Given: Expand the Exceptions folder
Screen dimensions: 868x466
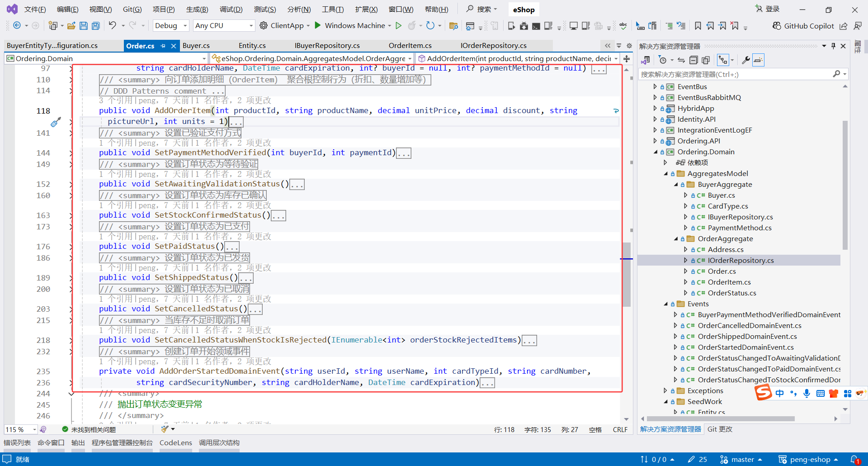Looking at the screenshot, I should 665,390.
